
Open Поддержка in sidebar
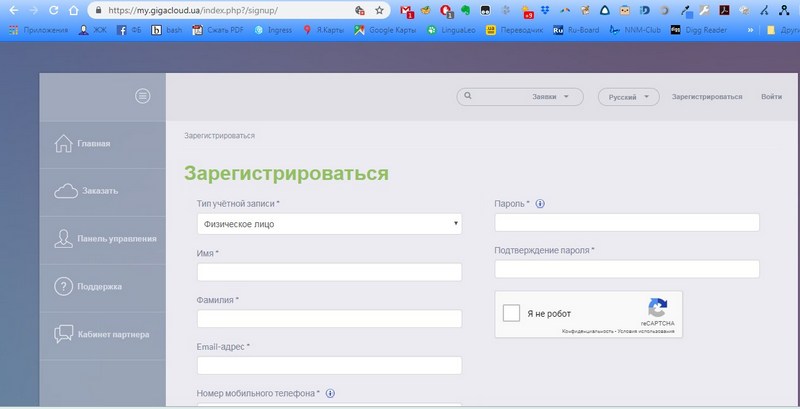[103, 288]
